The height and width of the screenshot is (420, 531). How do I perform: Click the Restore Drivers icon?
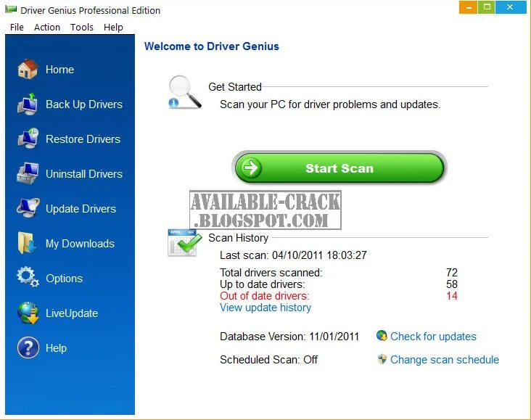[28, 139]
